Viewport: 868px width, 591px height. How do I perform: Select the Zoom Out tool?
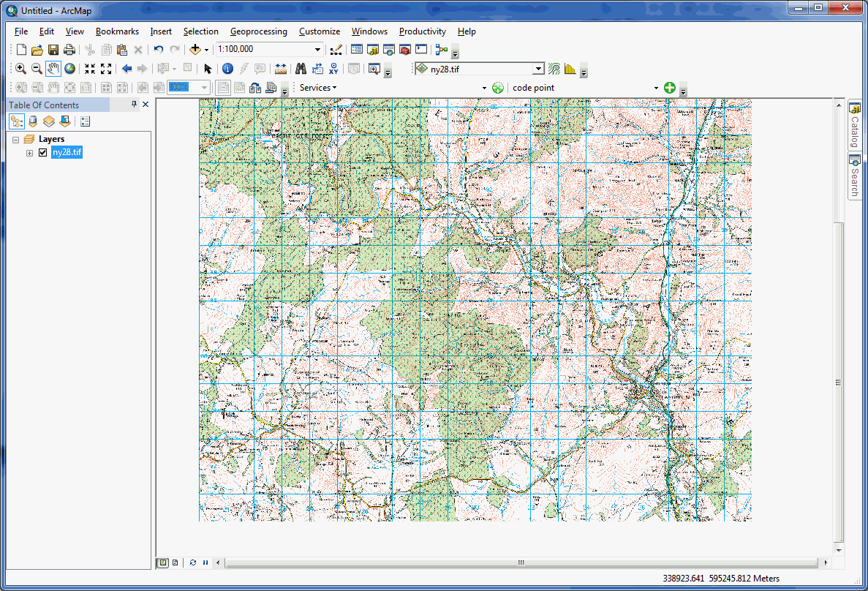(x=37, y=69)
